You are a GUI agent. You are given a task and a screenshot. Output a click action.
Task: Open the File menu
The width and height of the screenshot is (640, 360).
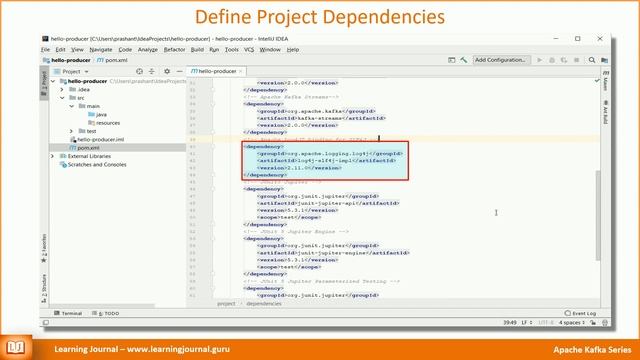pyautogui.click(x=45, y=49)
